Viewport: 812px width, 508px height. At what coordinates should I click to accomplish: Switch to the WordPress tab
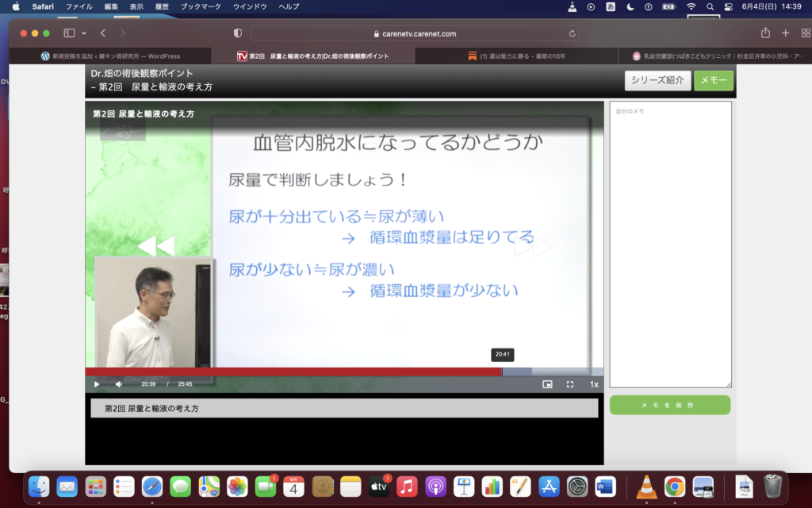coord(111,56)
